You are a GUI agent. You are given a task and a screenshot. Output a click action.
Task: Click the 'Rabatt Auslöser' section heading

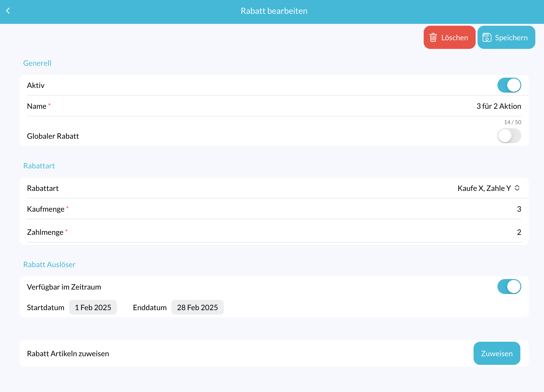(x=49, y=264)
